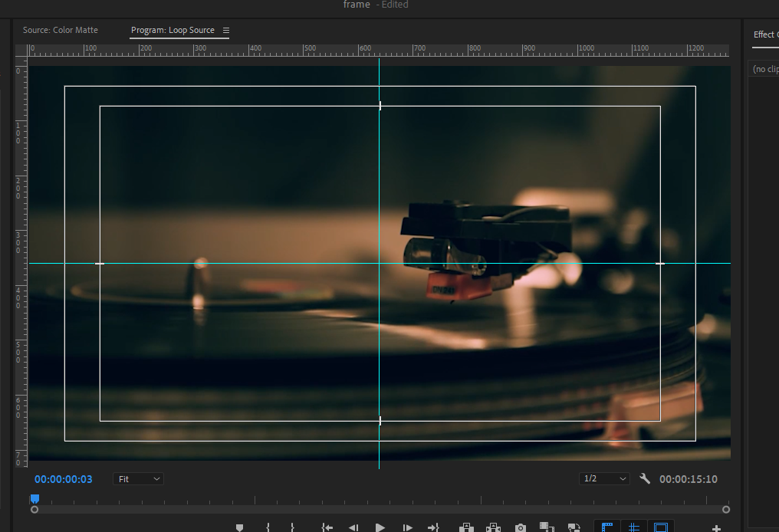Viewport: 779px width, 532px height.
Task: Open the Fit zoom level dropdown
Action: [139, 479]
